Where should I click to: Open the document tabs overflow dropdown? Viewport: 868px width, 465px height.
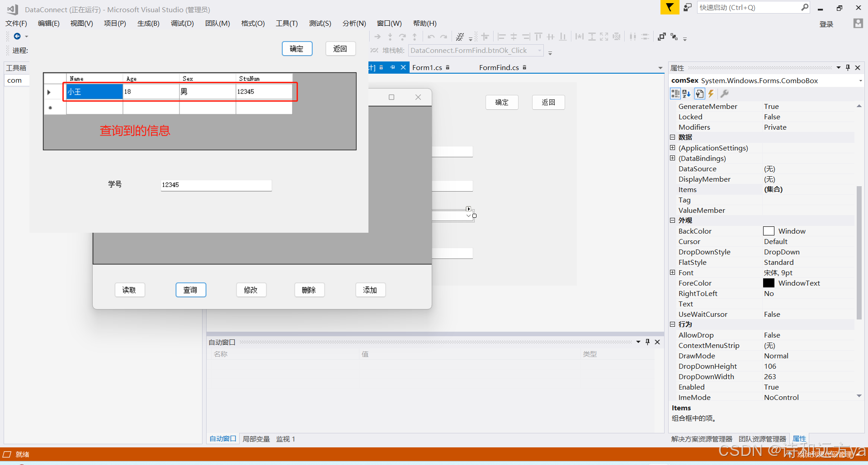[660, 68]
